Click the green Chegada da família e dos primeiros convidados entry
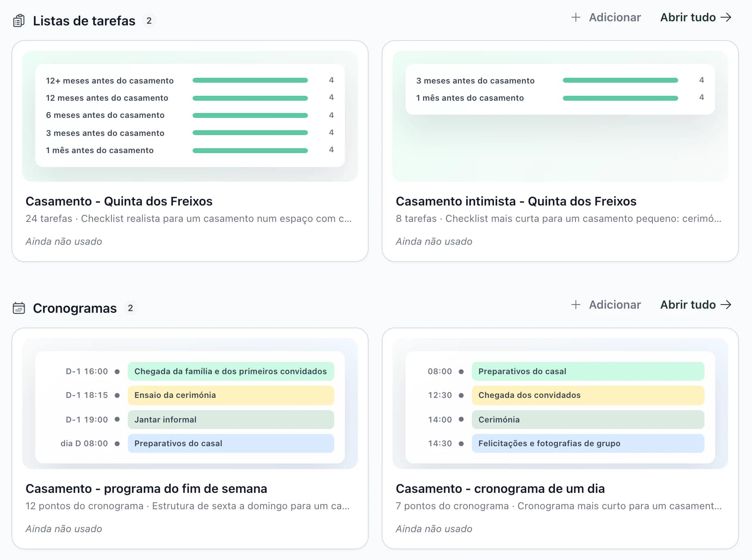This screenshot has width=752, height=560. click(x=231, y=371)
